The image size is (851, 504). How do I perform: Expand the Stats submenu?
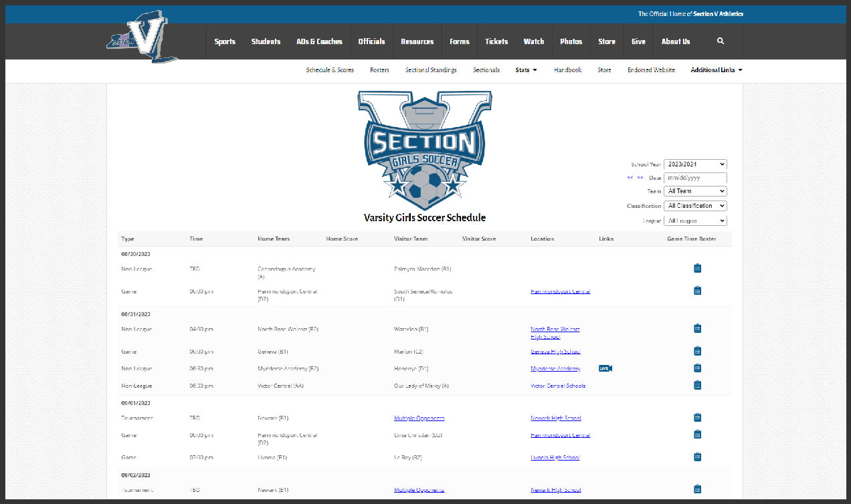527,70
